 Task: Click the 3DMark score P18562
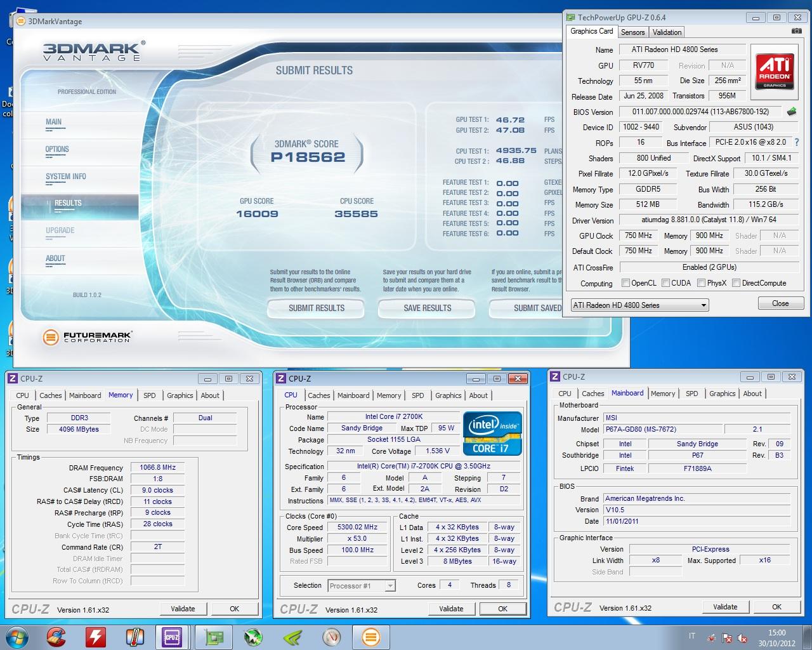point(308,157)
